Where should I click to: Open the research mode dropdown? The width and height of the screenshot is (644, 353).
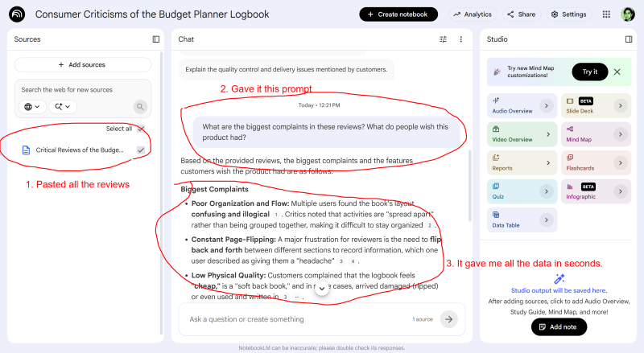pyautogui.click(x=63, y=107)
